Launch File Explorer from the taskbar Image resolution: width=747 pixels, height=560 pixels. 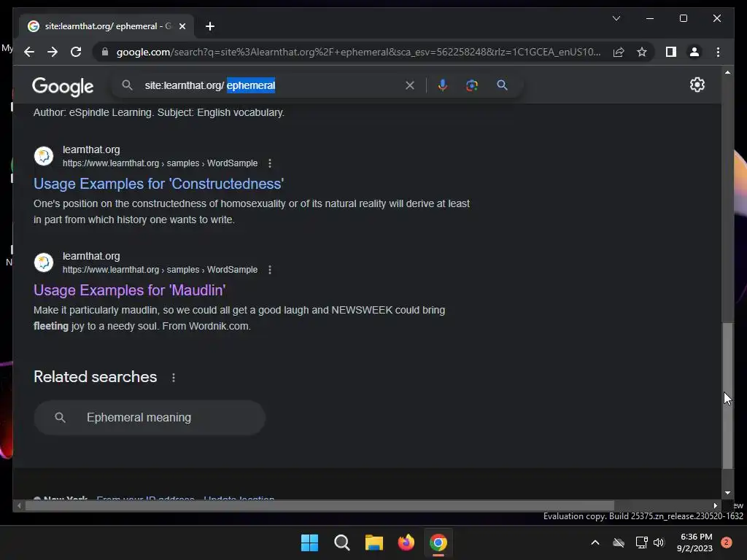point(374,542)
